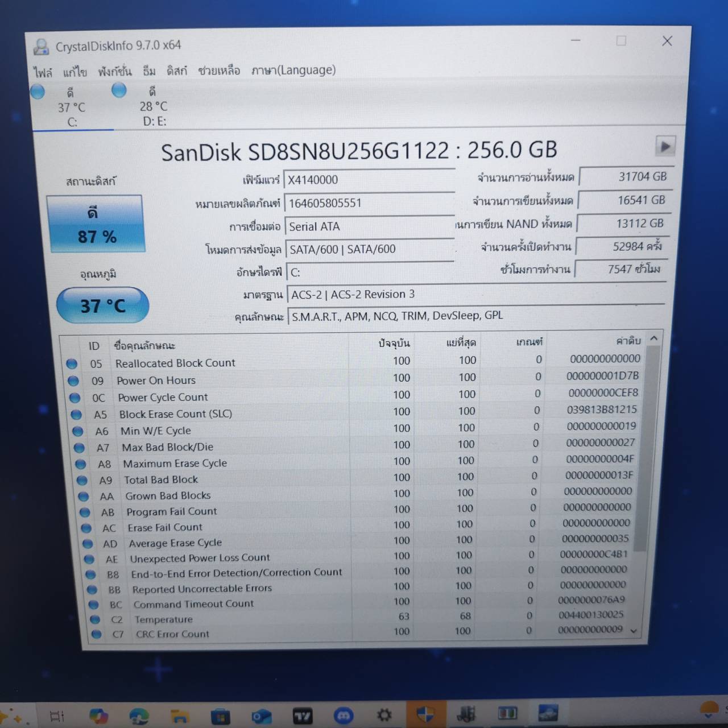Click status dot for Reallocated Block Count
Image resolution: width=728 pixels, height=728 pixels.
72,364
